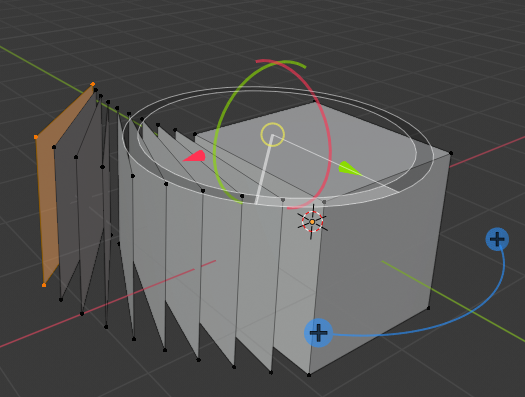Click the upper-right blue plus spin handle
This screenshot has height=397, width=525.
497,239
